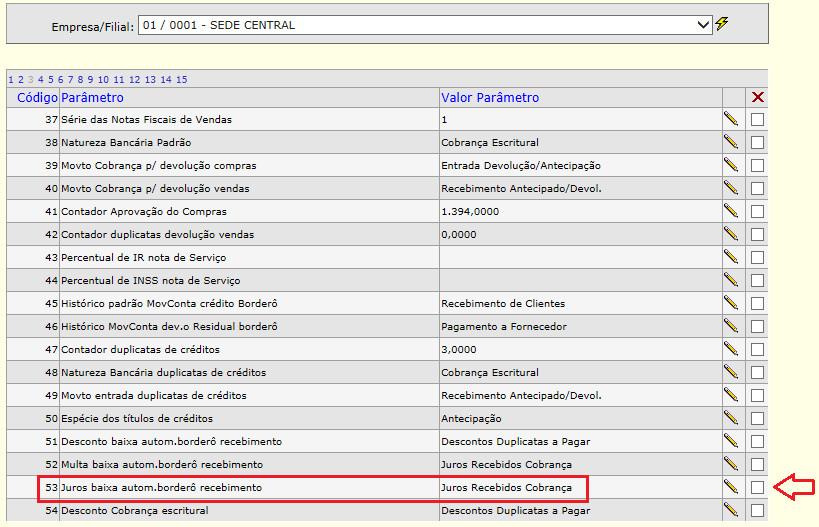This screenshot has width=819, height=527.
Task: Select checkbox for row 47 Contador duplicatas créditos
Action: tap(757, 349)
